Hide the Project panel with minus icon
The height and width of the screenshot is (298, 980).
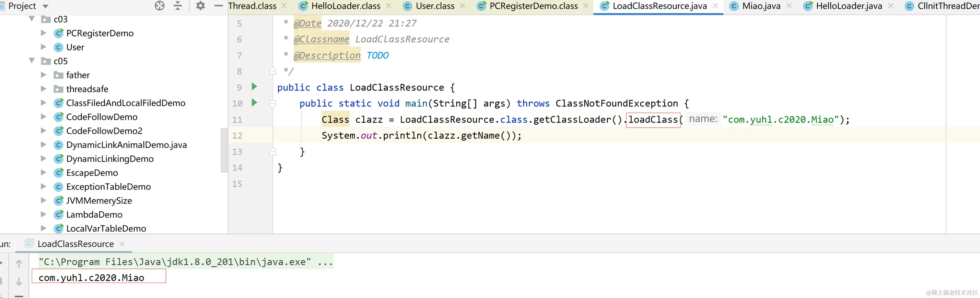click(218, 6)
